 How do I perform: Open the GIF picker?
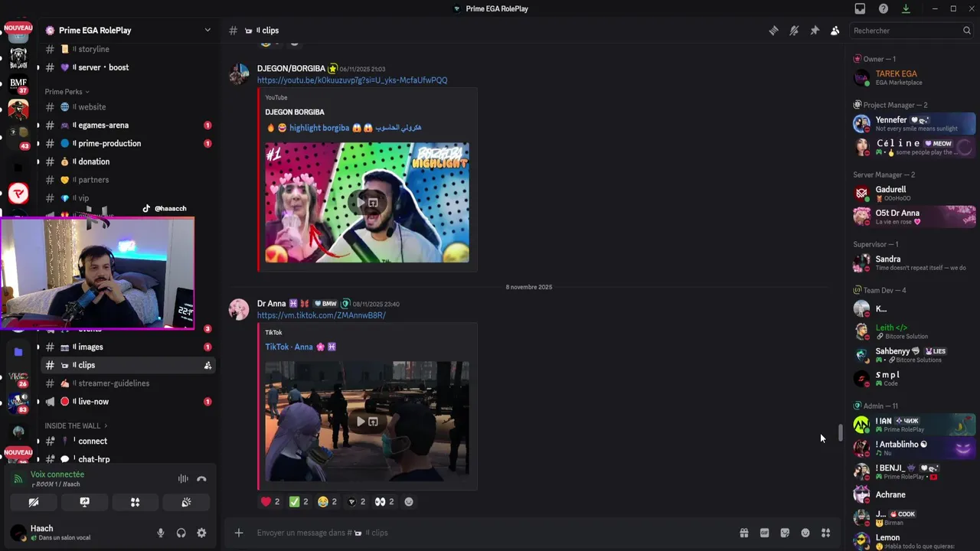point(764,533)
